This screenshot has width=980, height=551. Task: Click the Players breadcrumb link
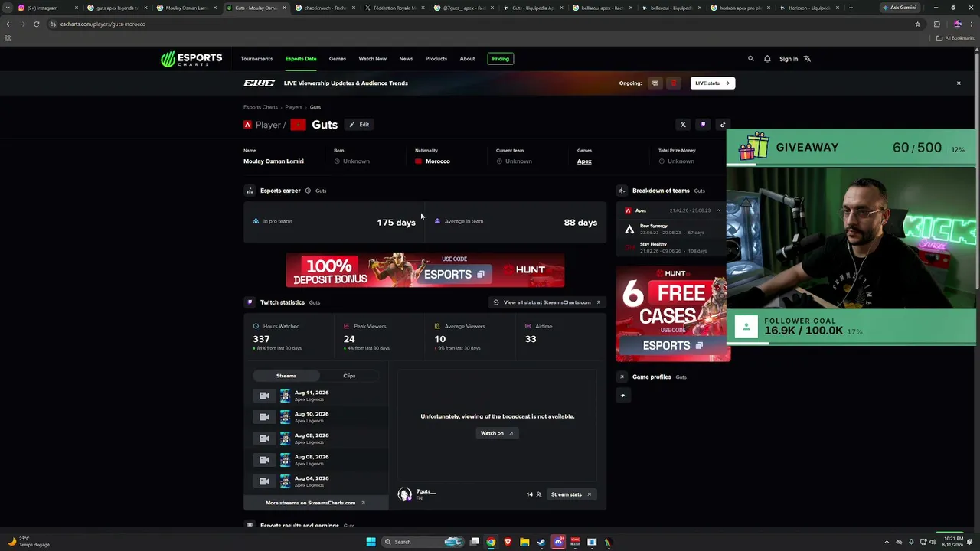click(294, 107)
